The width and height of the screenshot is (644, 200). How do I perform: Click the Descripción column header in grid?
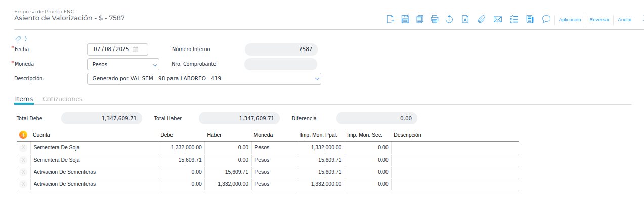(x=407, y=135)
